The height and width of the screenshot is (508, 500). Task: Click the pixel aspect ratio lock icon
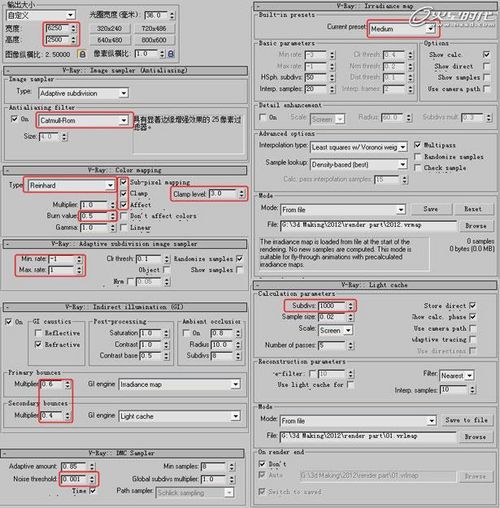(171, 54)
